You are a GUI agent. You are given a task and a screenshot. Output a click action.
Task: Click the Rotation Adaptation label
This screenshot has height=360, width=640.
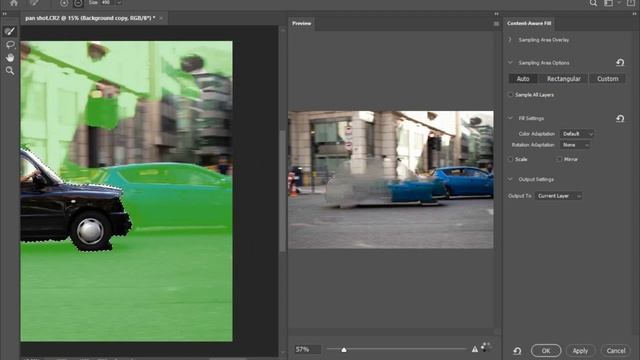[533, 145]
